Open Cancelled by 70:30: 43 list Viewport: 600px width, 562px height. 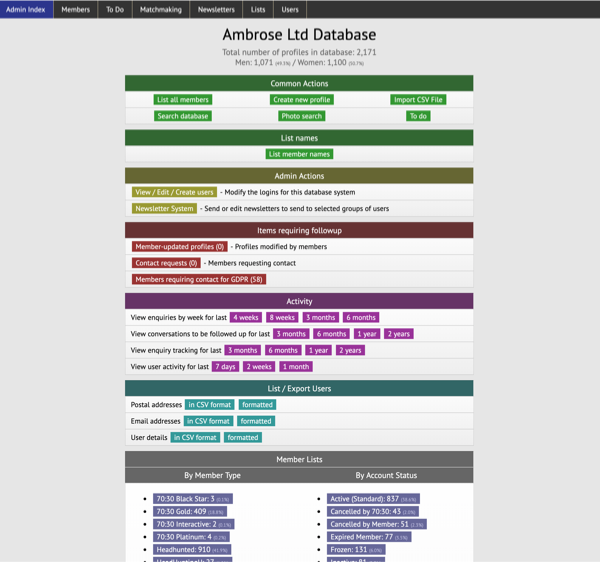[373, 512]
